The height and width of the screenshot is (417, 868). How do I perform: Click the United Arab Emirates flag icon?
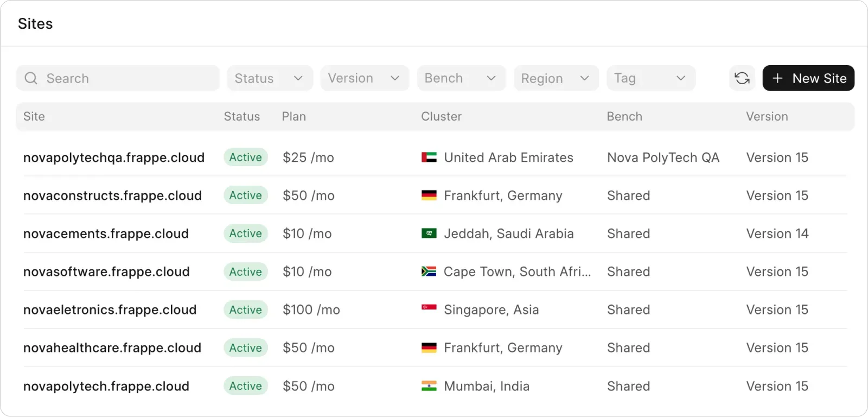click(x=429, y=157)
